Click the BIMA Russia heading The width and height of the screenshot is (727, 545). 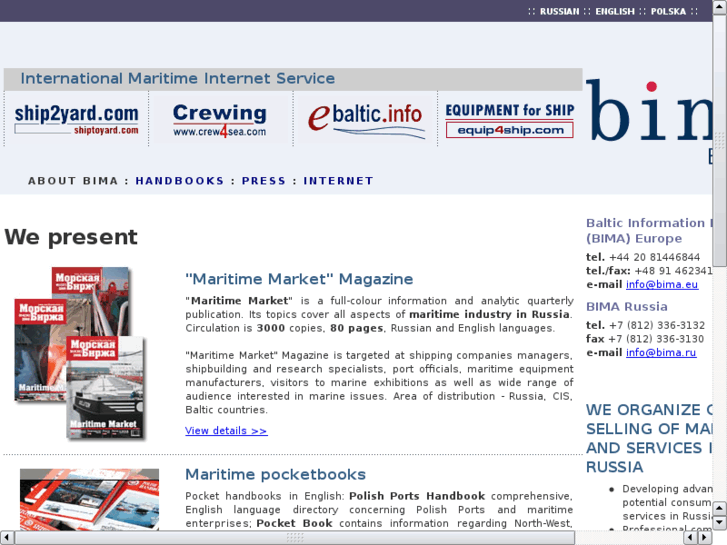pyautogui.click(x=626, y=307)
